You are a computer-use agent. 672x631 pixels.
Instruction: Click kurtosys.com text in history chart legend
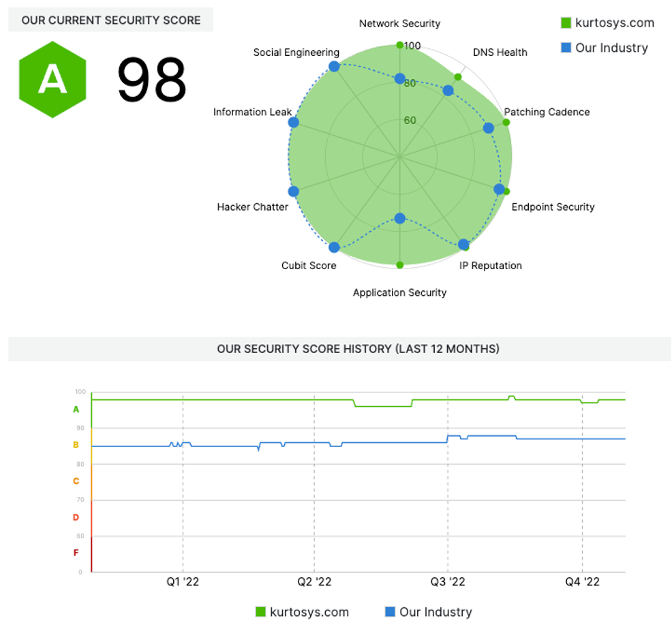pyautogui.click(x=309, y=612)
